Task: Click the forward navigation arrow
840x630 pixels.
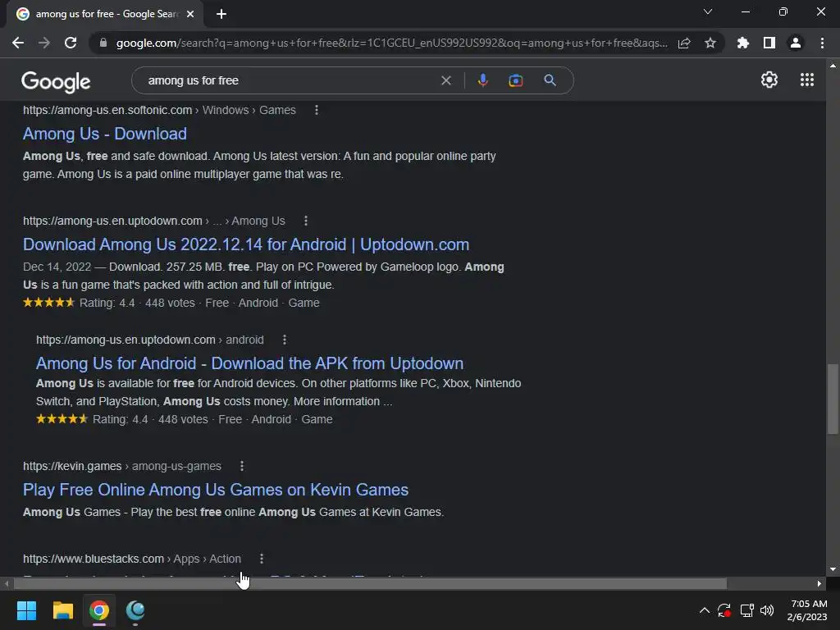Action: [x=44, y=43]
